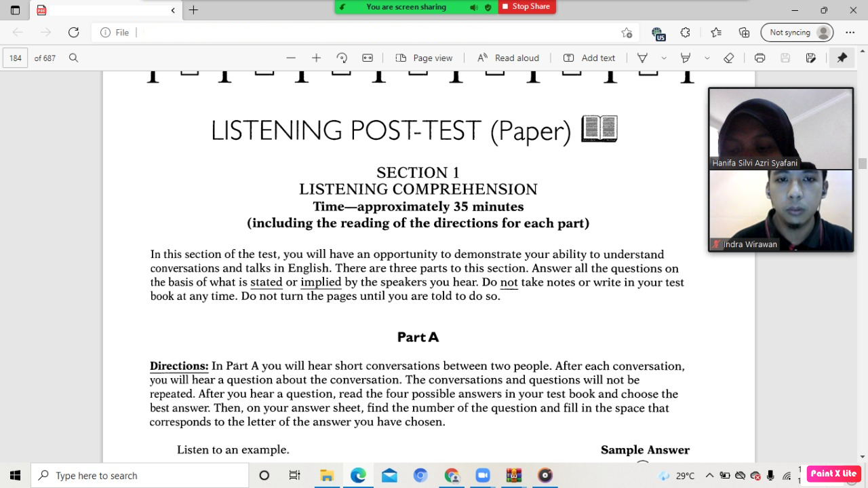Open the browser settings menu with three dots
The image size is (868, 488).
(x=850, y=32)
